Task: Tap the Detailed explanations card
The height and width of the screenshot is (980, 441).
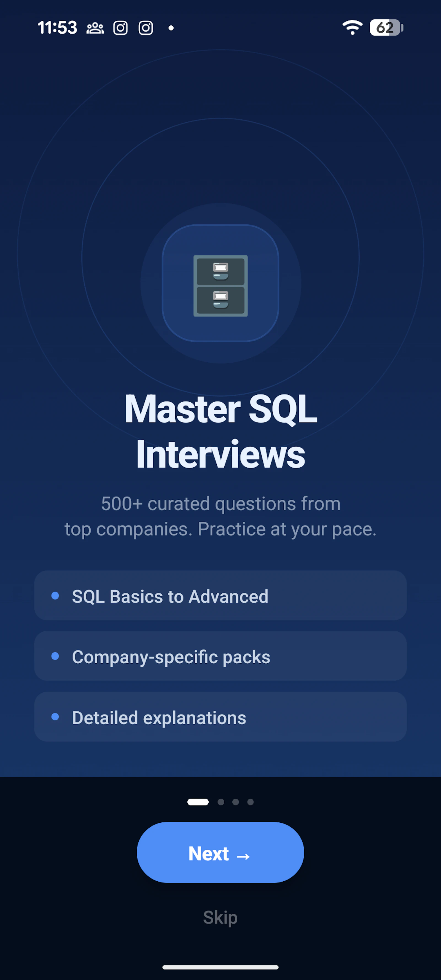Action: point(220,716)
